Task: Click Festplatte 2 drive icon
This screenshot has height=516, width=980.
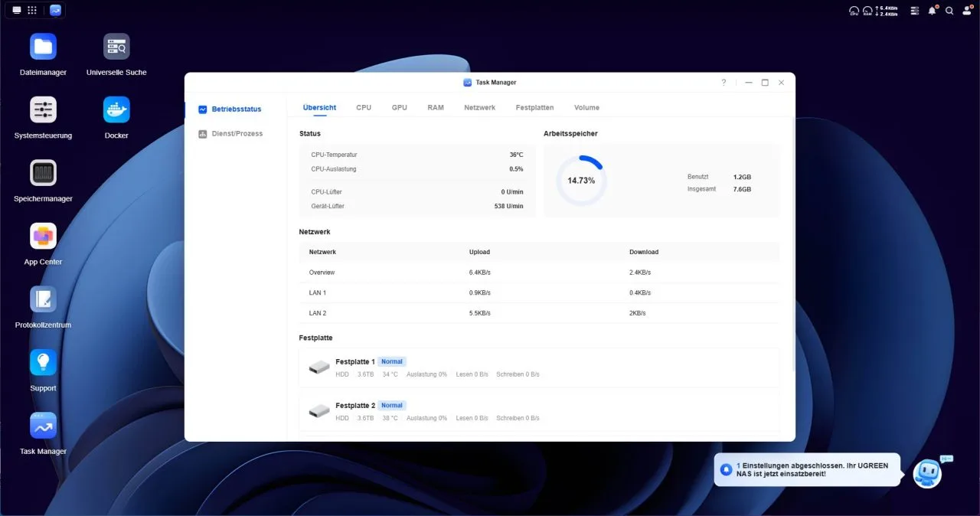Action: click(x=319, y=411)
